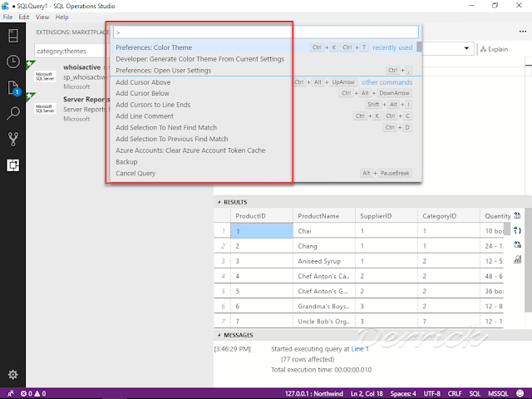Open the Server Reports extension entry
Screen dimensions: 532x399
tap(68, 109)
